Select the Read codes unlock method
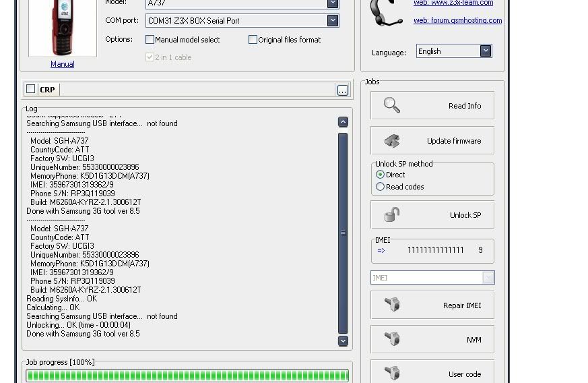 (x=381, y=187)
